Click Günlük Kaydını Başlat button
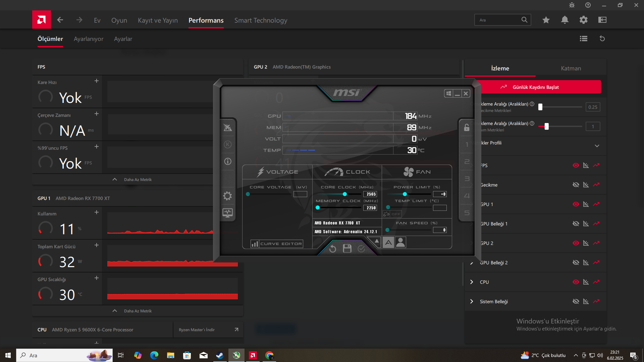 pyautogui.click(x=536, y=87)
